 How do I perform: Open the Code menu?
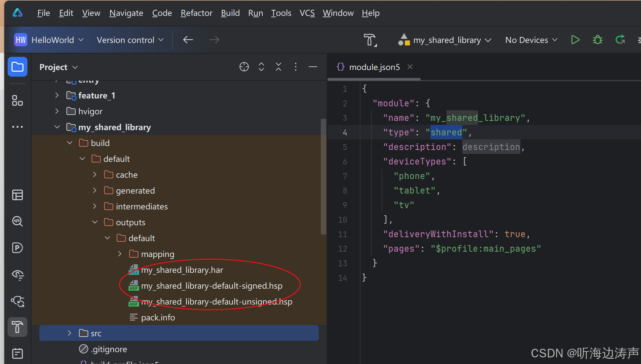pyautogui.click(x=162, y=13)
